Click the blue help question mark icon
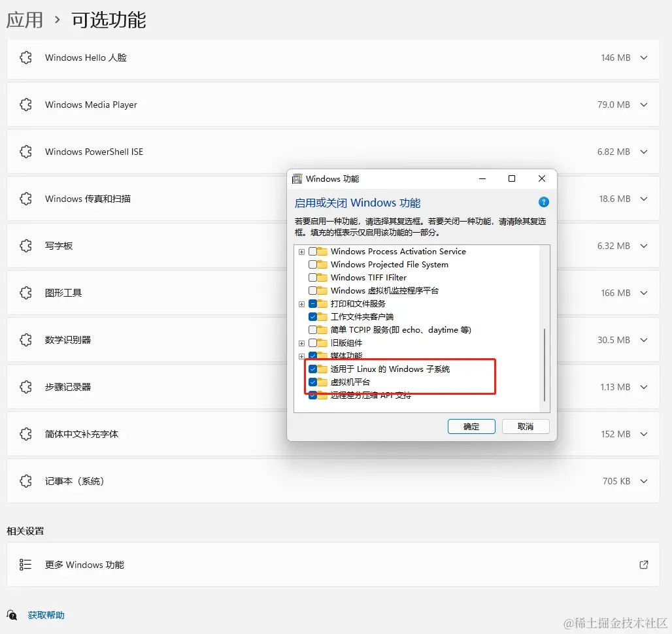 (543, 202)
